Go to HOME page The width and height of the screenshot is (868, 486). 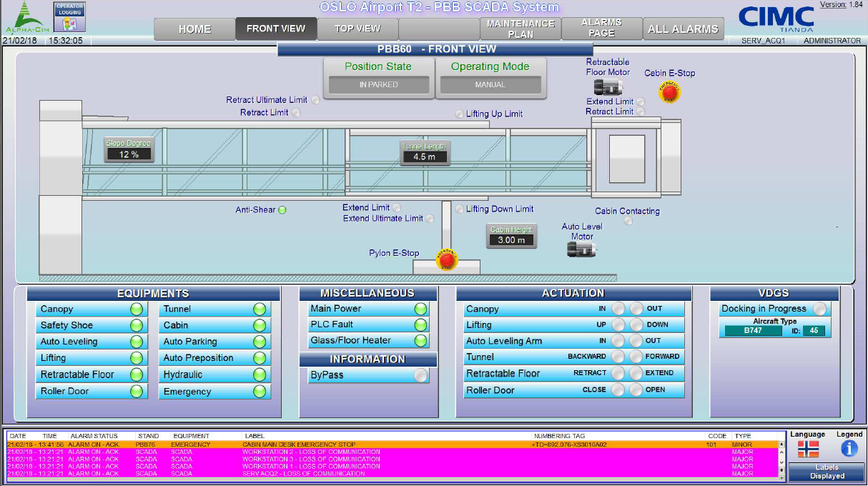[194, 29]
